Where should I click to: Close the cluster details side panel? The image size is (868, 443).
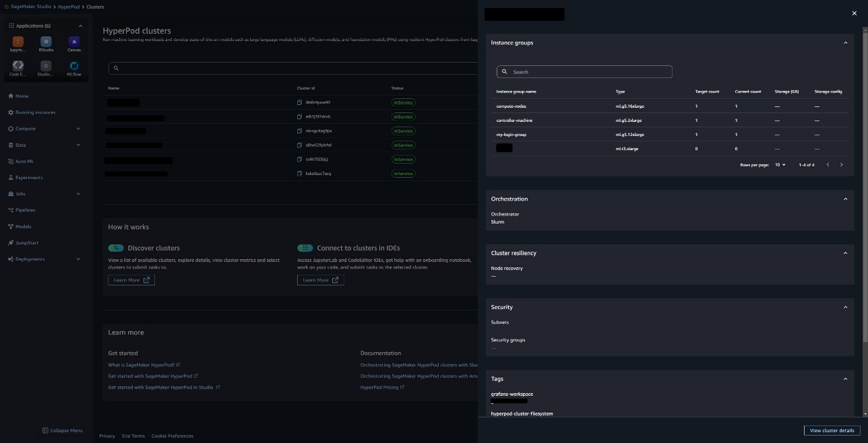click(855, 13)
